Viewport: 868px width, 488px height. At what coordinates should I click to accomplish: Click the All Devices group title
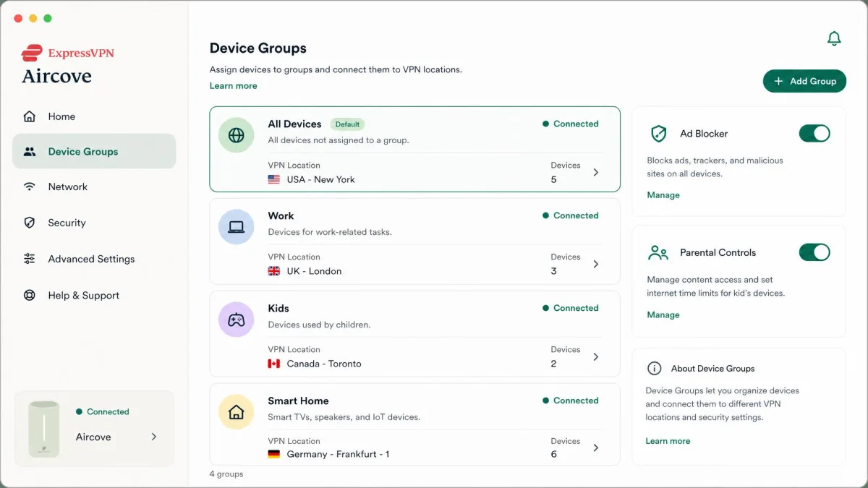point(294,124)
